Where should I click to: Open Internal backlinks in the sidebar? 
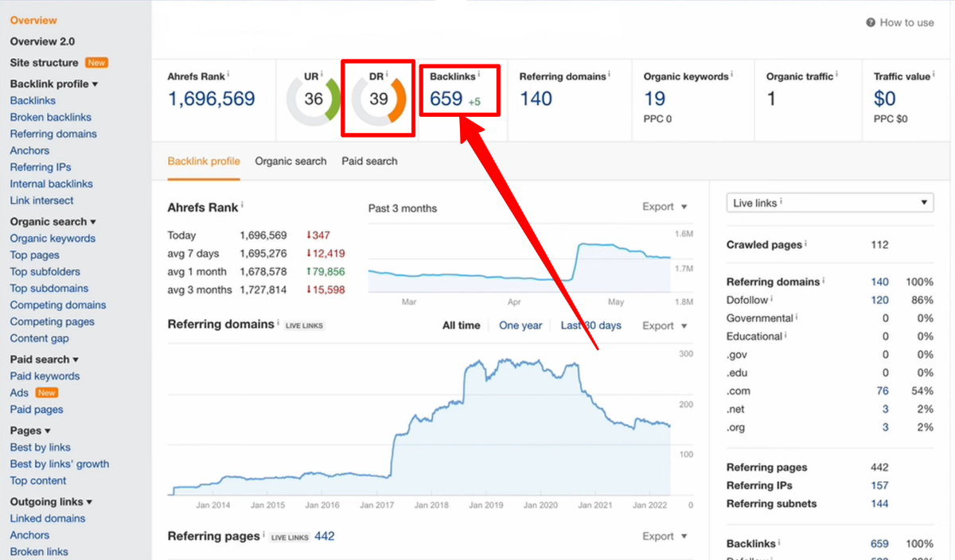coord(52,185)
